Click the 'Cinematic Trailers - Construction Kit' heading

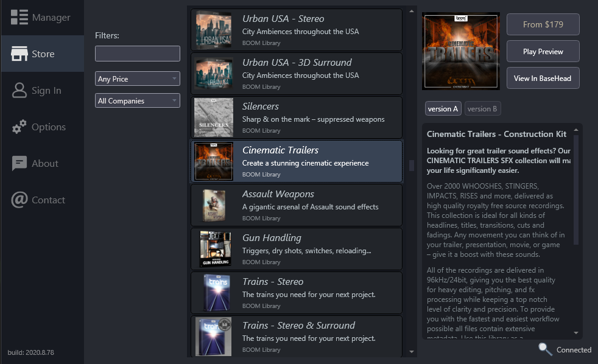[x=496, y=134]
